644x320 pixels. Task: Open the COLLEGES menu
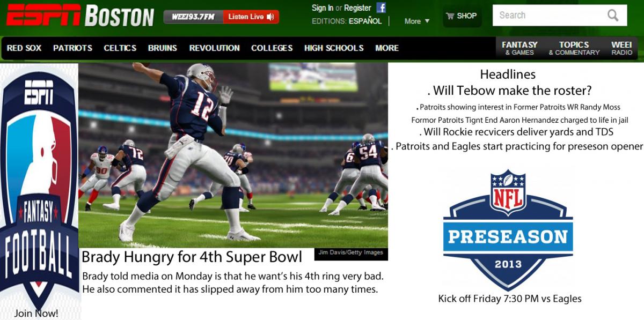pos(272,48)
